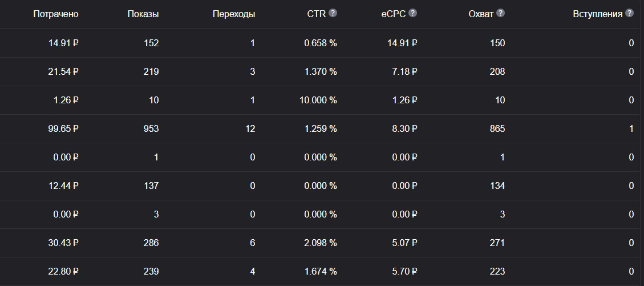Screen dimensions: 644x286
Task: Click the Вступления column header label
Action: click(598, 14)
